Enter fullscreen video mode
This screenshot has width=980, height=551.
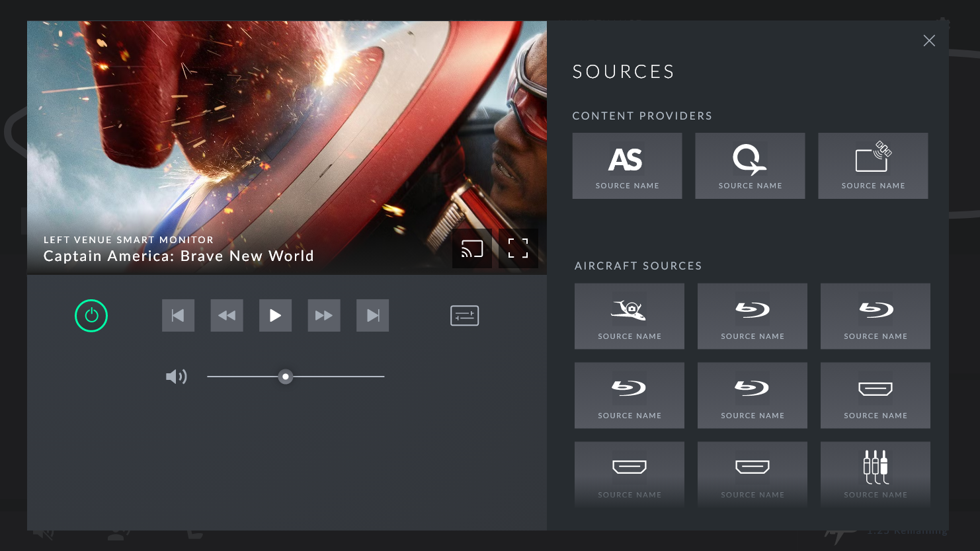518,248
